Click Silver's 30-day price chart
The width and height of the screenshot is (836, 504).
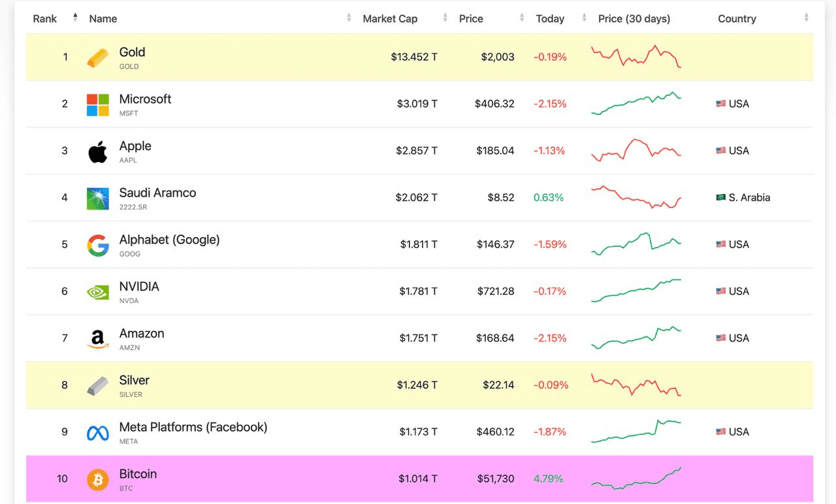pyautogui.click(x=636, y=385)
